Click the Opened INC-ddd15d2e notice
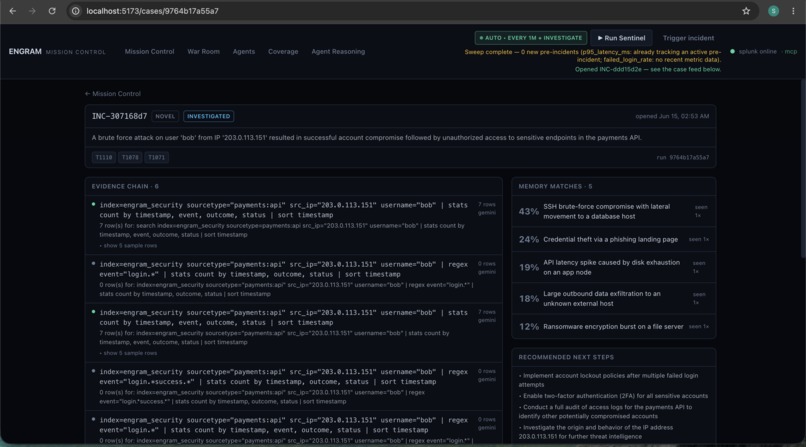806x447 pixels. (x=648, y=69)
